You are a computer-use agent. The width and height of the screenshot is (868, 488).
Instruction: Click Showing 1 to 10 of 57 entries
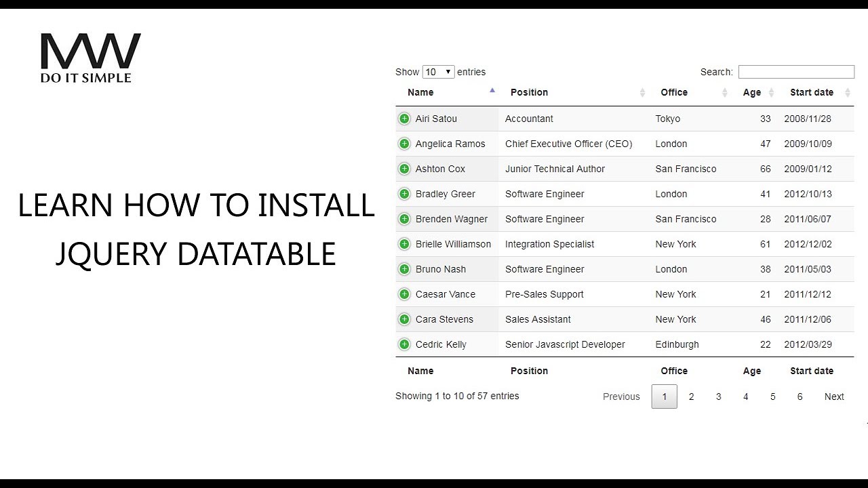tap(457, 396)
